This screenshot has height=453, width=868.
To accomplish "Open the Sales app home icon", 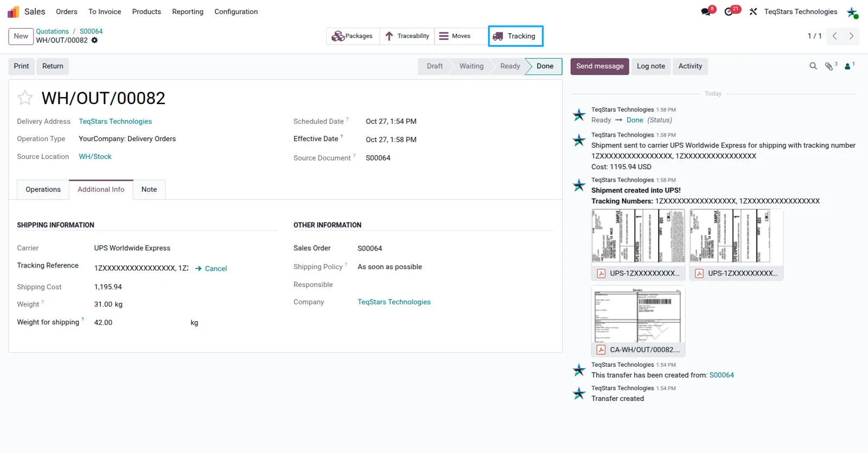I will point(13,11).
